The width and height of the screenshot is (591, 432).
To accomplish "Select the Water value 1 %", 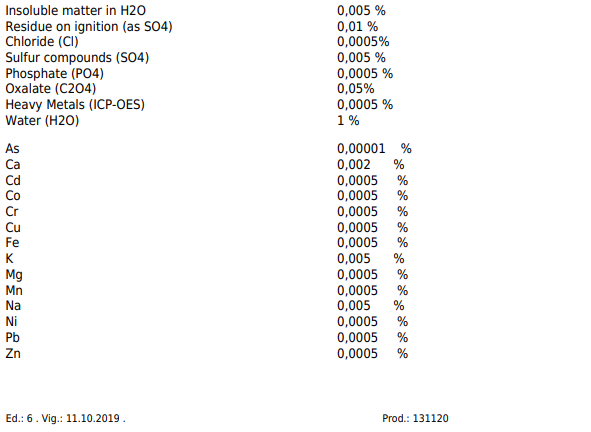I will click(348, 121).
